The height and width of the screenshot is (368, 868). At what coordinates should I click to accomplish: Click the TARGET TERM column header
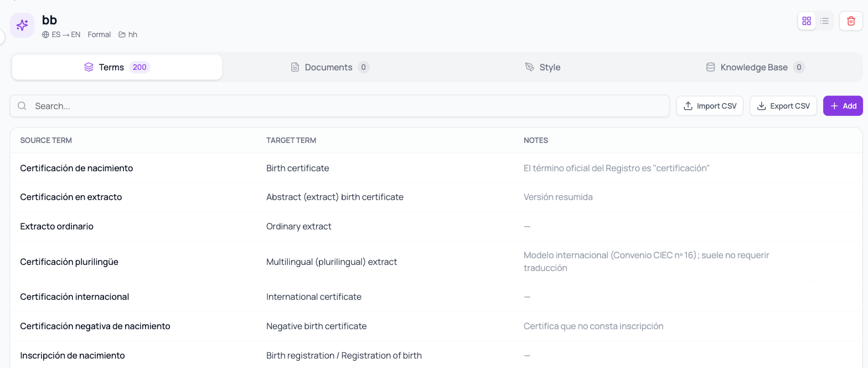tap(291, 140)
